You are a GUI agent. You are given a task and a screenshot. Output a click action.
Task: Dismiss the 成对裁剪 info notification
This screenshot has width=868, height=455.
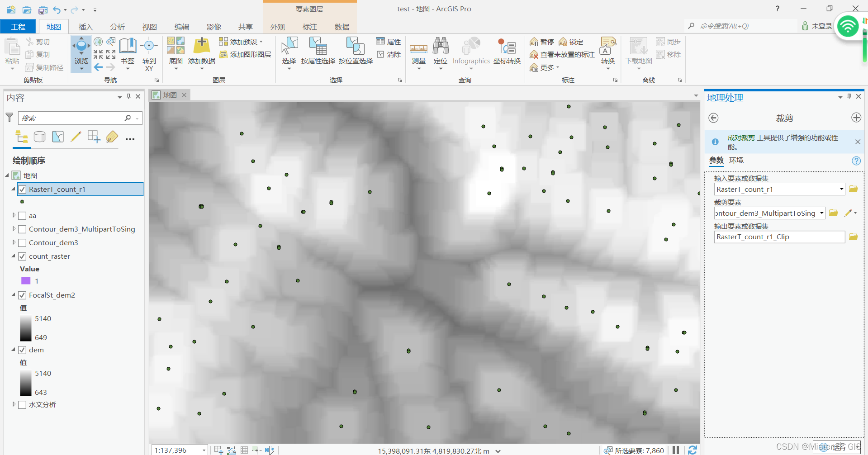point(857,142)
